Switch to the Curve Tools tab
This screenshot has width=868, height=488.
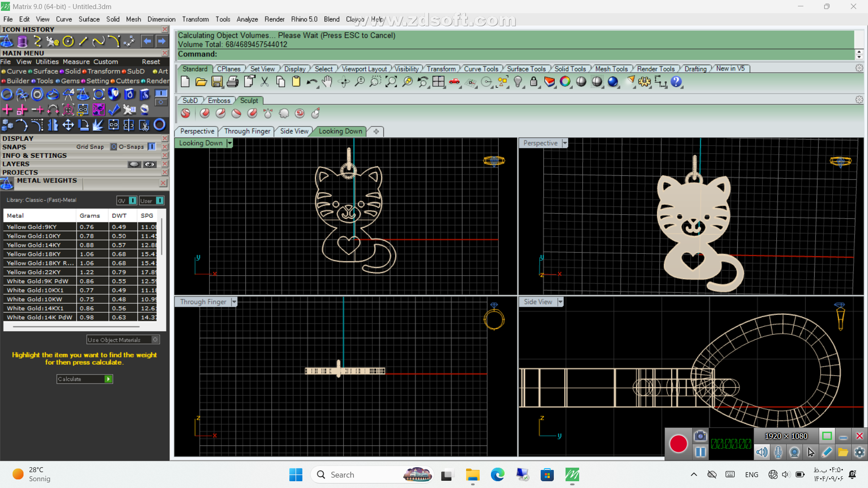[x=481, y=69]
